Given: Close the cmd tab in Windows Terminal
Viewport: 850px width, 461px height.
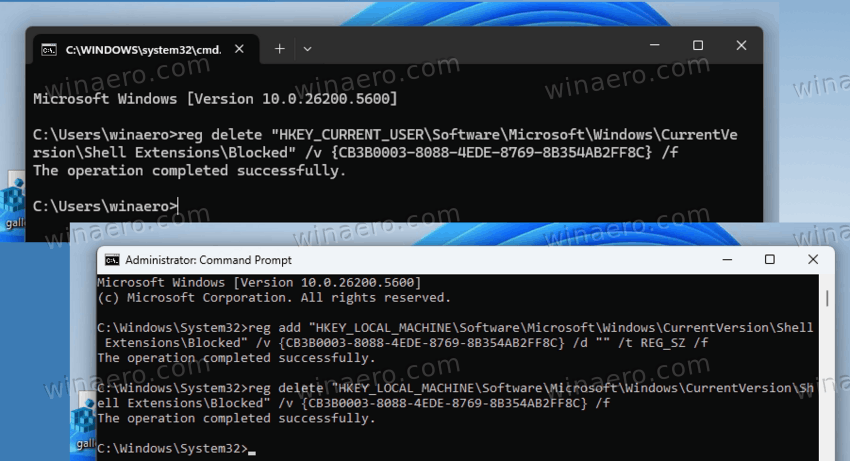Looking at the screenshot, I should tap(239, 49).
